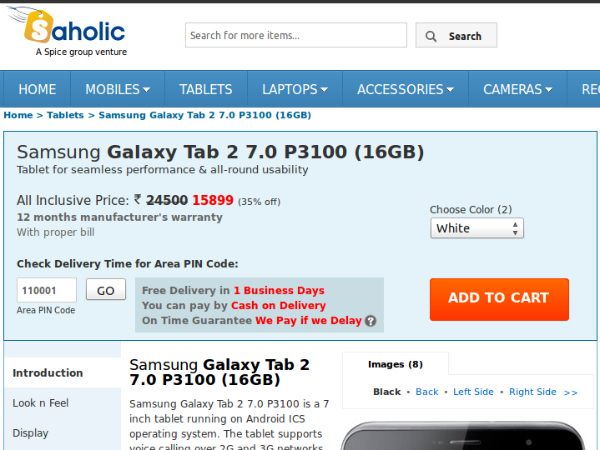Click the GO button for PIN code
This screenshot has width=600, height=450.
tap(105, 290)
